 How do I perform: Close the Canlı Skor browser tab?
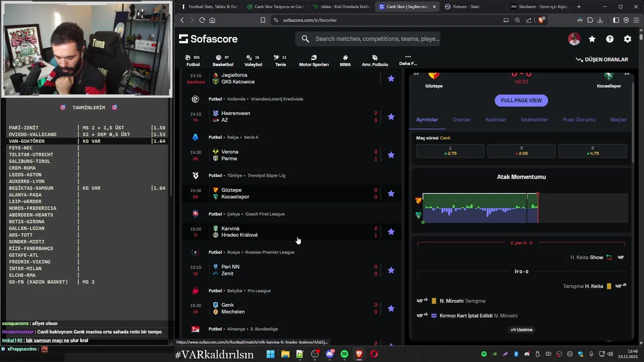pos(434,7)
